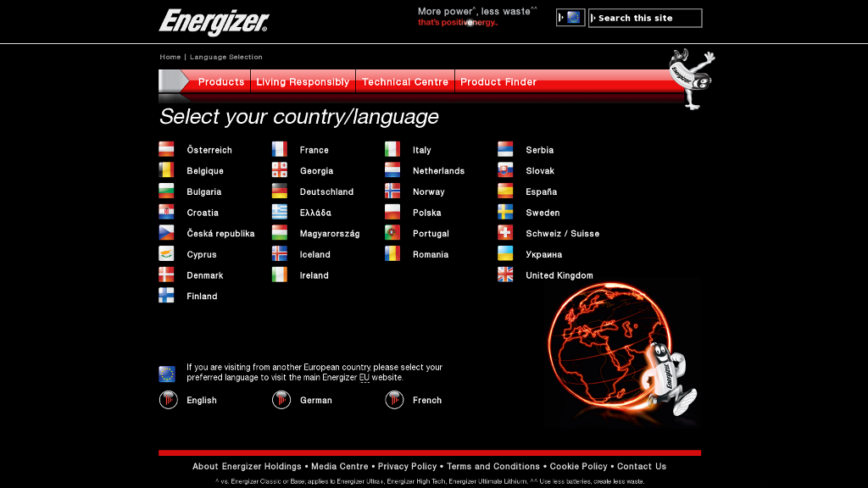Viewport: 868px width, 488px height.
Task: Click the Switzerland flag icon
Action: [x=505, y=233]
